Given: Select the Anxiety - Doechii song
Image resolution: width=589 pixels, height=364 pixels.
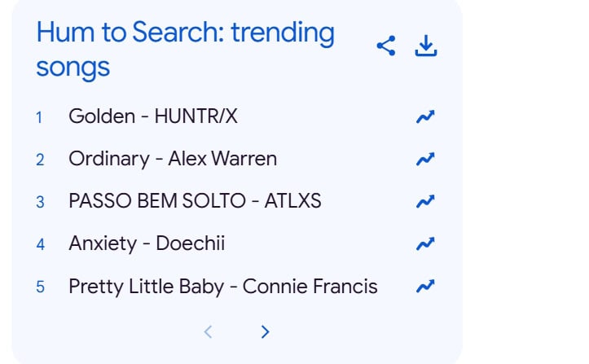Looking at the screenshot, I should pyautogui.click(x=147, y=243).
